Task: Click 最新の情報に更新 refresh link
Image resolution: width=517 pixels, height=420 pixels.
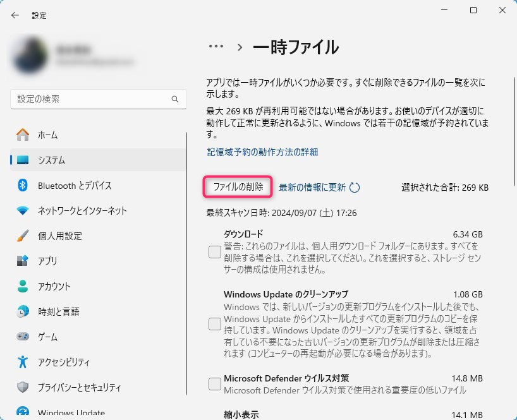Action: [x=312, y=187]
